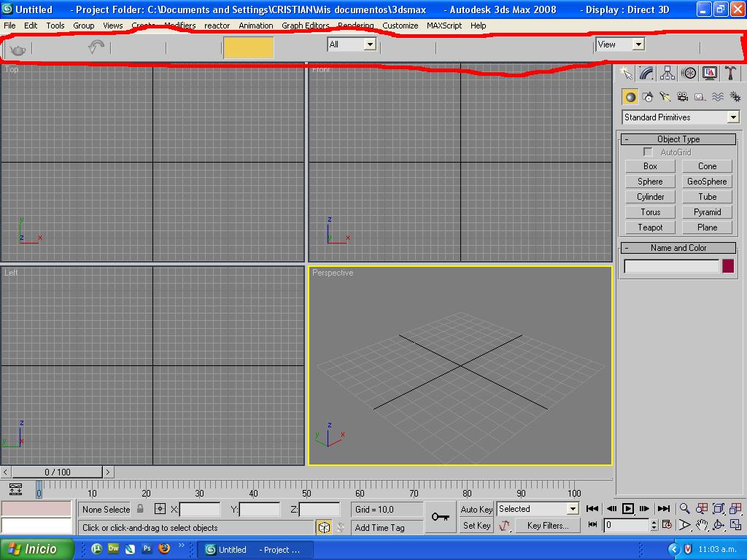Click the frame number spinner arrows

[654, 525]
